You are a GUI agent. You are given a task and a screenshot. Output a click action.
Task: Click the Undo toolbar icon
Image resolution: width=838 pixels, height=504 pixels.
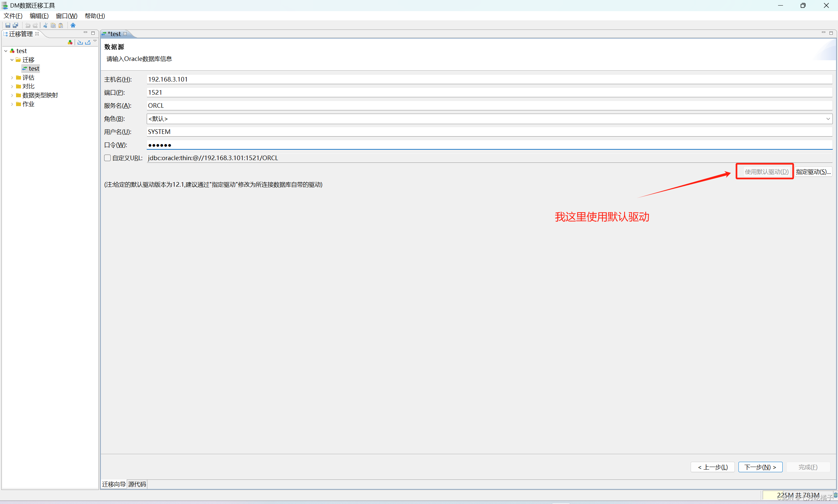(x=28, y=26)
